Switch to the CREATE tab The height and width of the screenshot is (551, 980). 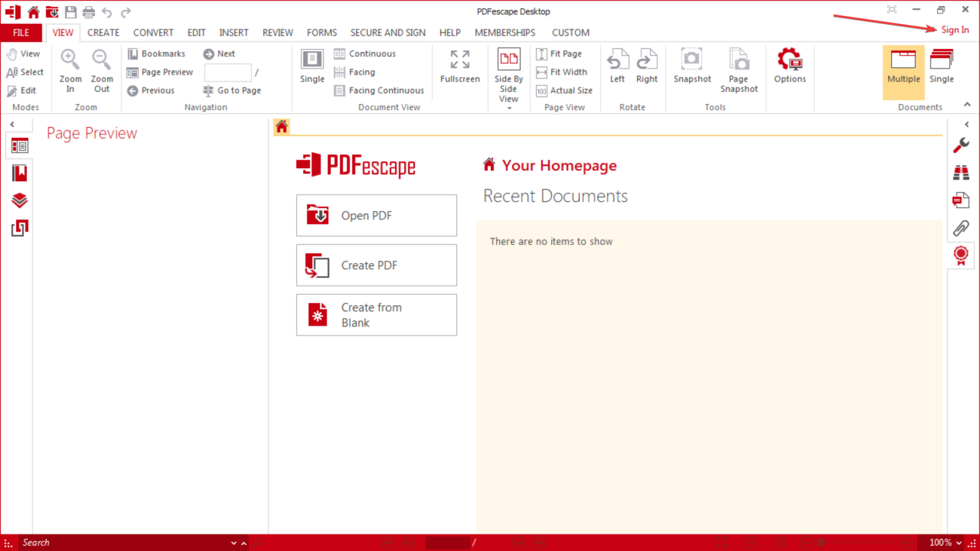click(x=103, y=32)
